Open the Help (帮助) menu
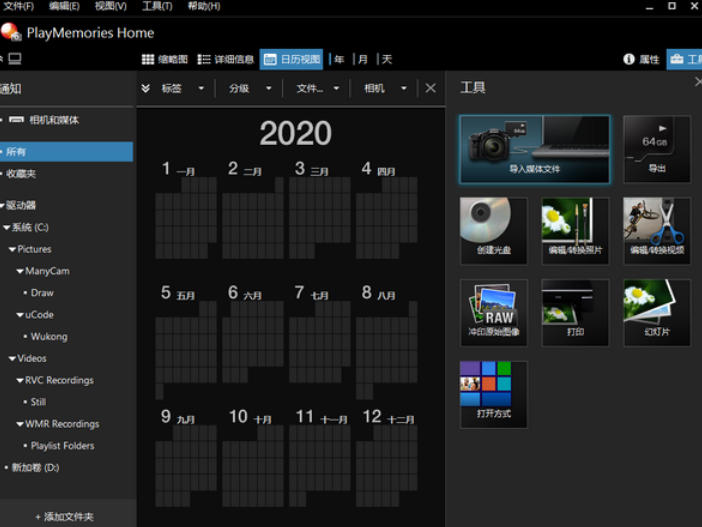The height and width of the screenshot is (527, 702). click(x=204, y=6)
